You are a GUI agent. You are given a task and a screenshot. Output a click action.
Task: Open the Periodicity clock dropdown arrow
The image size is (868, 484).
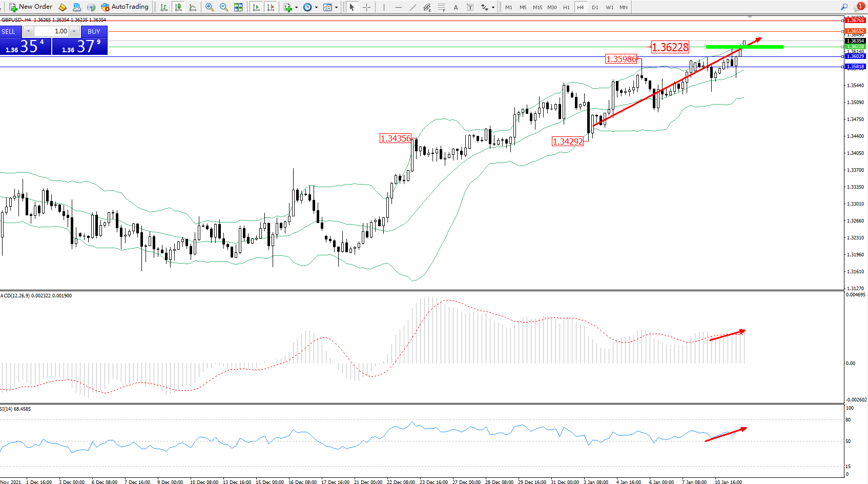(x=316, y=8)
